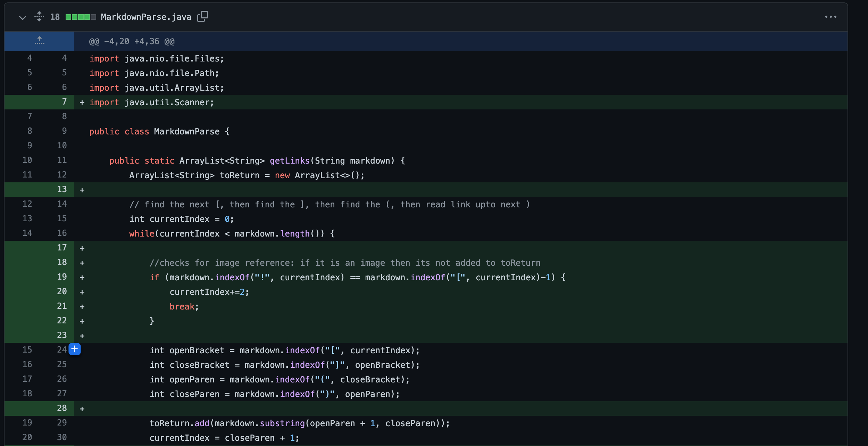Click the 'getLinks' method name

(290, 161)
